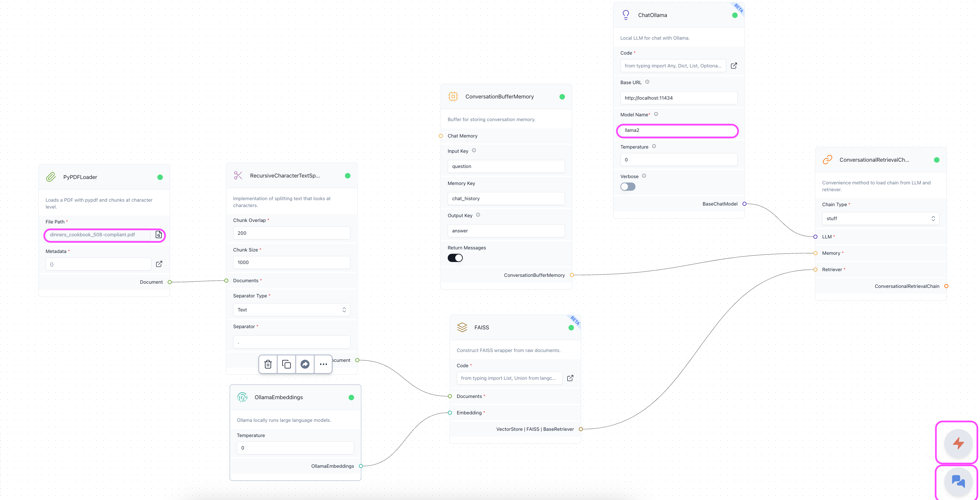The image size is (980, 500).
Task: Toggle the Verbose switch in ChatOllama
Action: (x=628, y=187)
